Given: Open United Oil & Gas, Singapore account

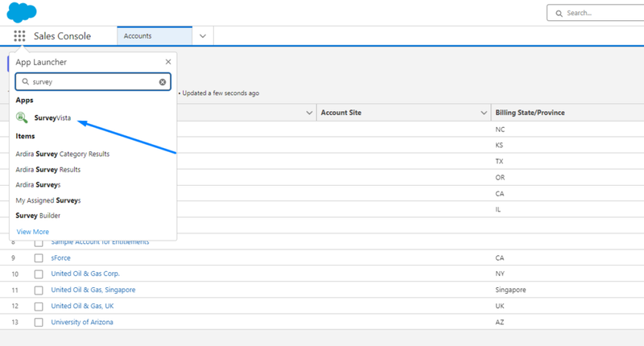Looking at the screenshot, I should point(93,290).
